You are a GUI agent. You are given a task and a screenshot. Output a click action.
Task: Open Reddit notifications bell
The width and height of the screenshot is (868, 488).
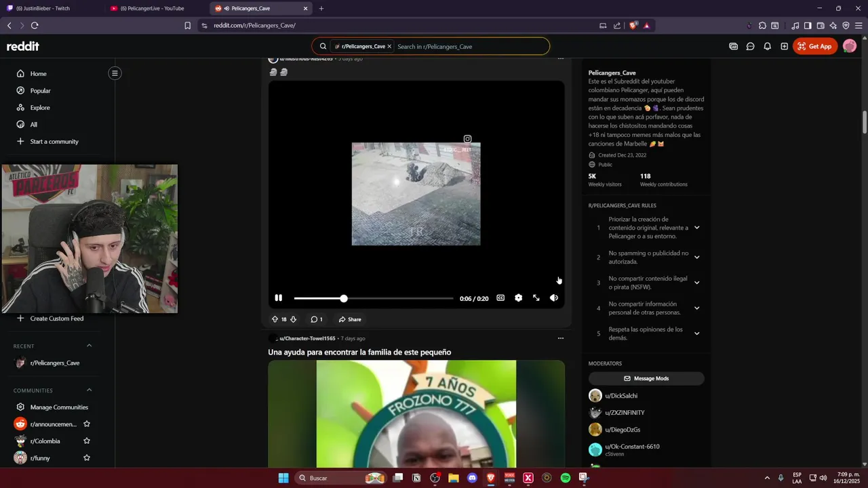pos(768,47)
